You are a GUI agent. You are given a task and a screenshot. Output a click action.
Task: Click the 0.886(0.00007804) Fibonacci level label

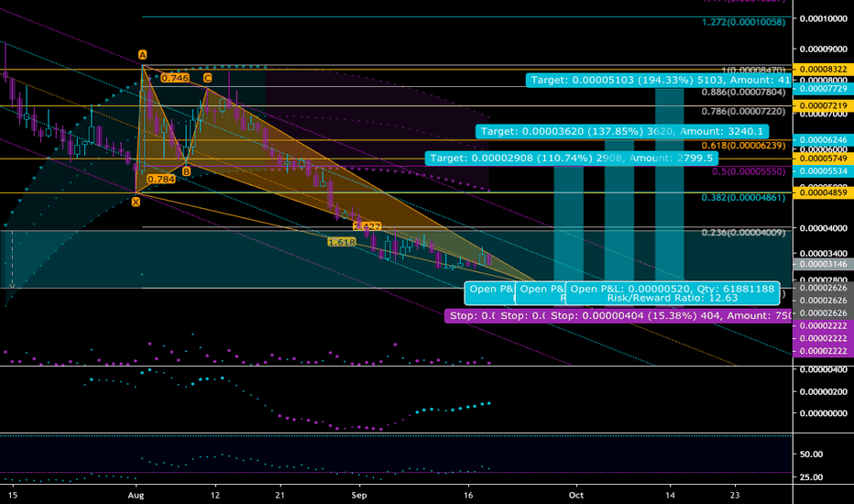click(743, 92)
